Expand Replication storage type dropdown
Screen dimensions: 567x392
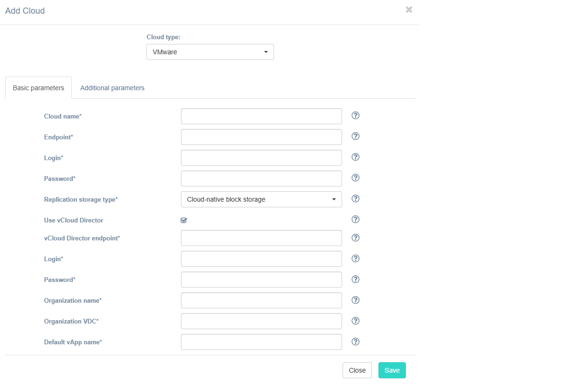pyautogui.click(x=261, y=199)
